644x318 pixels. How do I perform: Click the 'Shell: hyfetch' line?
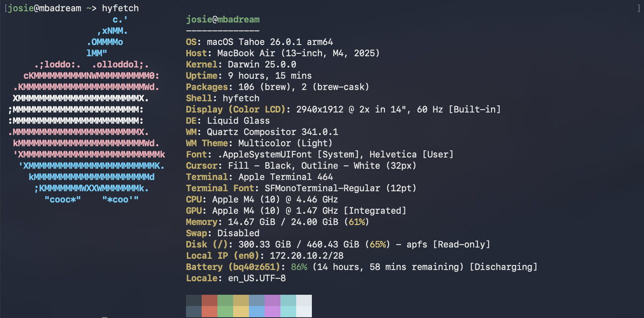click(x=223, y=98)
